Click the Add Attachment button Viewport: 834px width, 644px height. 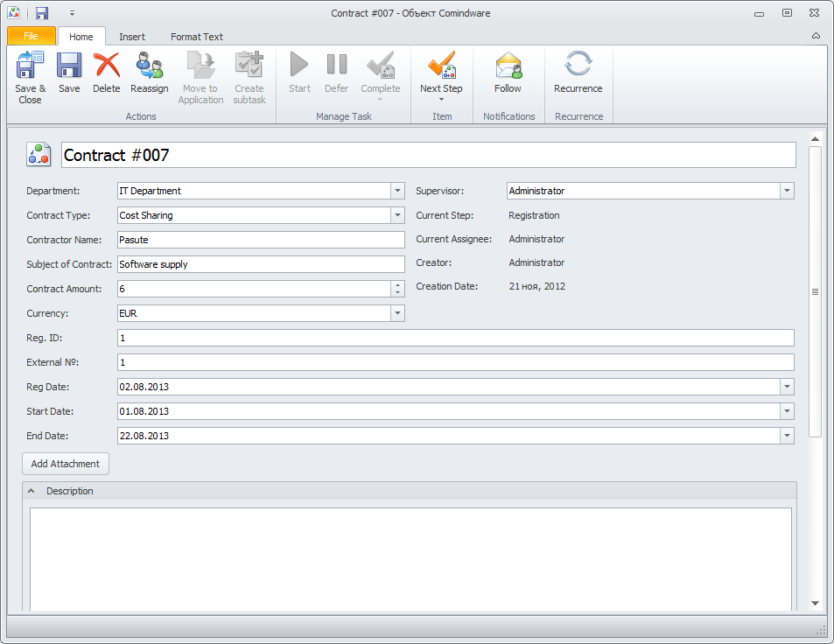pyautogui.click(x=66, y=464)
